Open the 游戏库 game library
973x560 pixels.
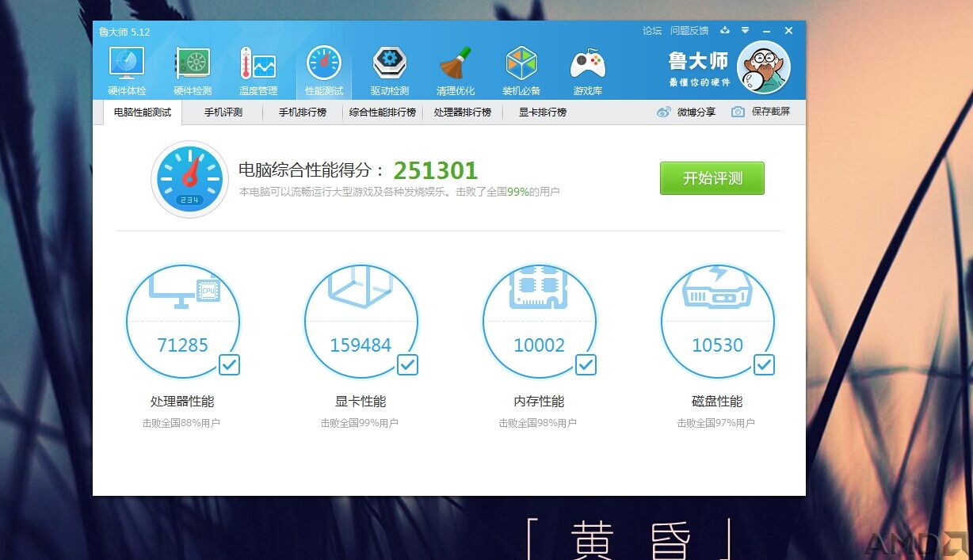pos(588,71)
